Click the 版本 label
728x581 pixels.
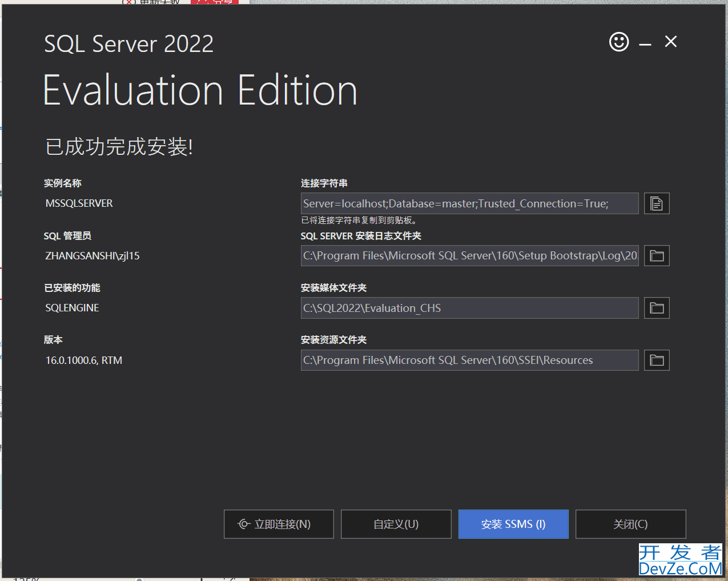[53, 340]
